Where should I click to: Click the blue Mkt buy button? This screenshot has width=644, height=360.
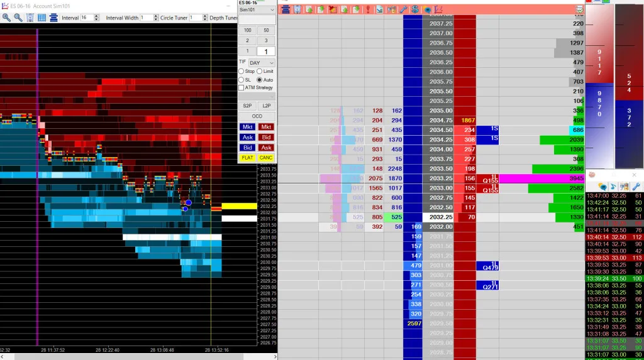coord(247,127)
